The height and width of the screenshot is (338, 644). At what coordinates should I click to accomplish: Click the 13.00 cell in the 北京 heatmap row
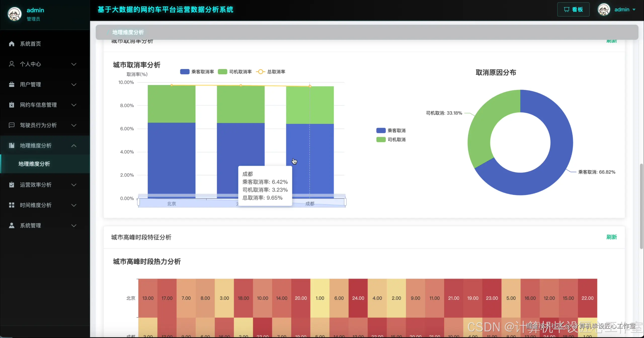coord(148,298)
